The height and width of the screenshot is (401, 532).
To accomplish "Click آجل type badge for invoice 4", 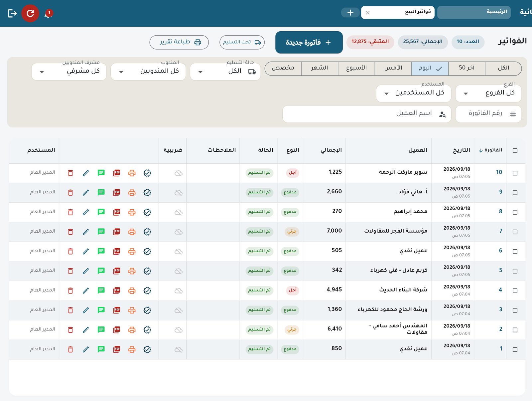I will click(x=293, y=291).
